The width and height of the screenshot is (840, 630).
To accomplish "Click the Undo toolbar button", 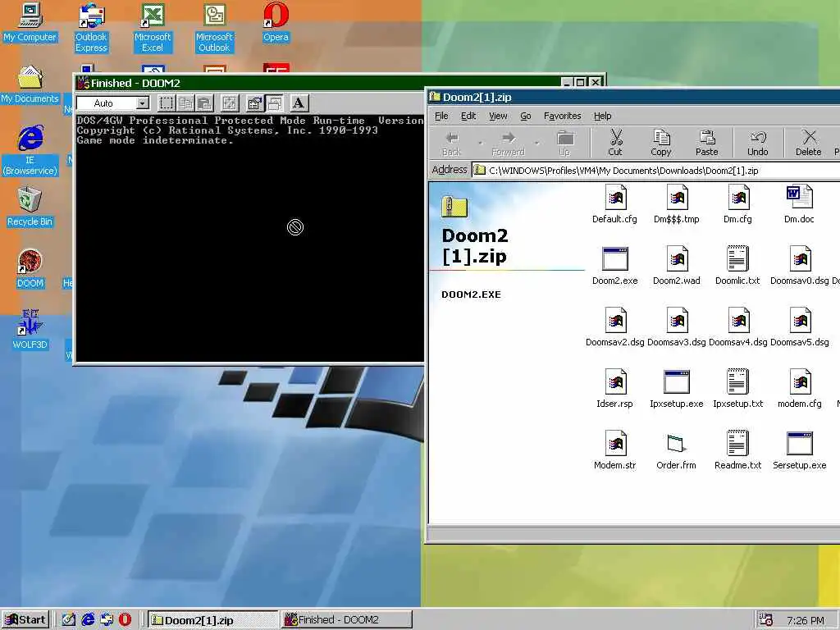I will point(757,143).
